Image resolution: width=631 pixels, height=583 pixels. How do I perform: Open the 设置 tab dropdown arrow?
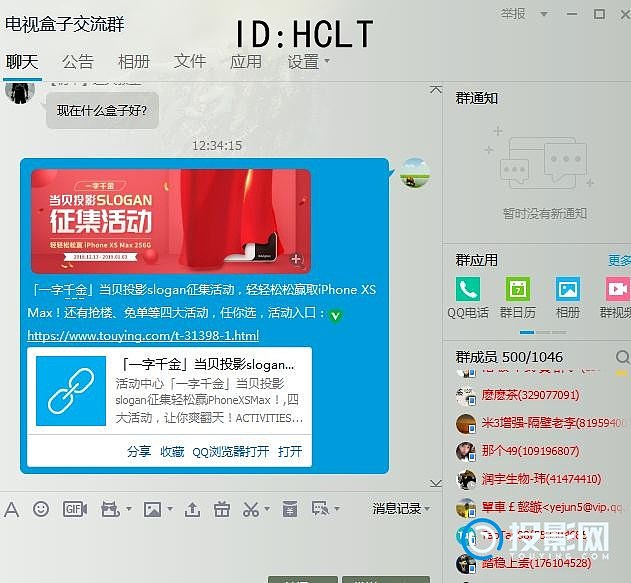pos(327,61)
